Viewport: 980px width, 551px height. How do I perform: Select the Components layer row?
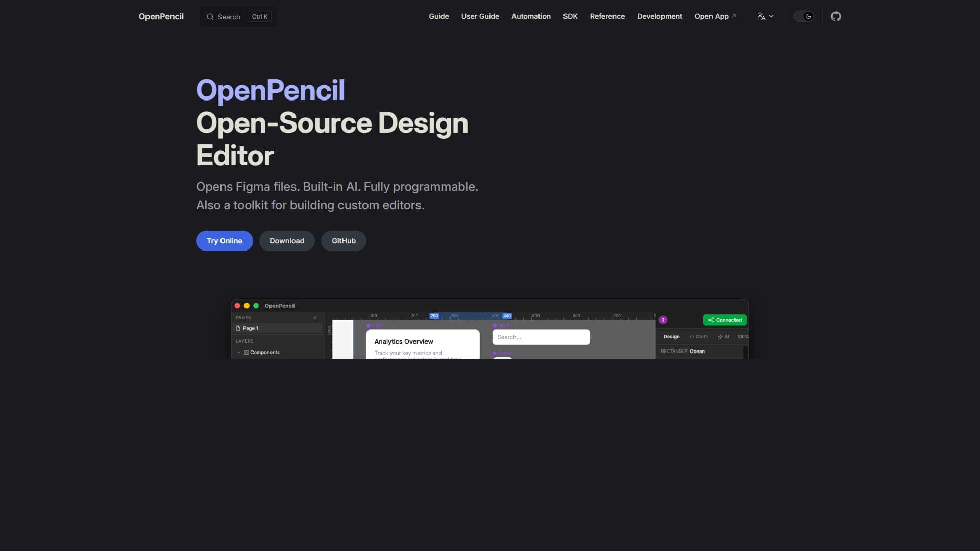pos(278,353)
